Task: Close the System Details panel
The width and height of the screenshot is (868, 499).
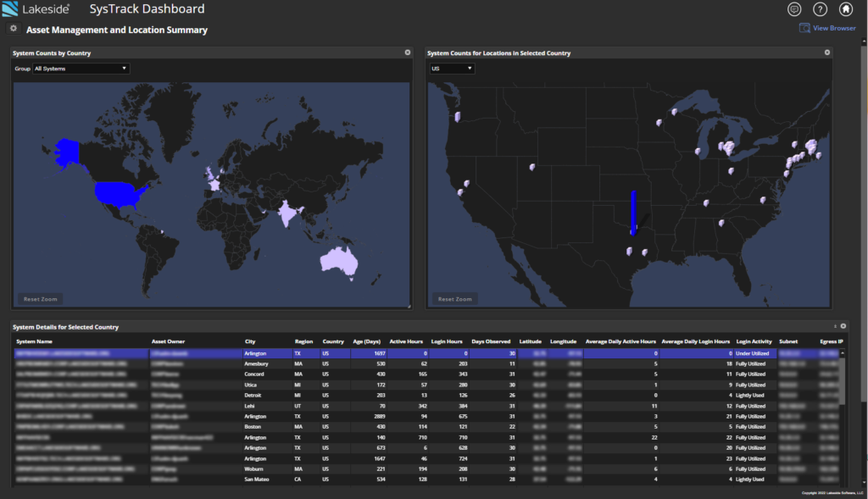Action: coord(843,326)
